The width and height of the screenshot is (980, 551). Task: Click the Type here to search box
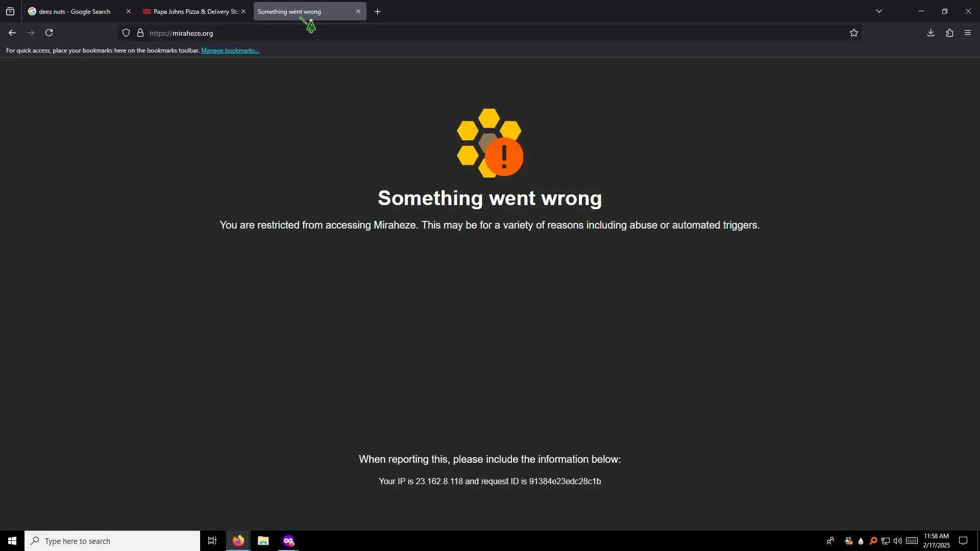coord(112,541)
